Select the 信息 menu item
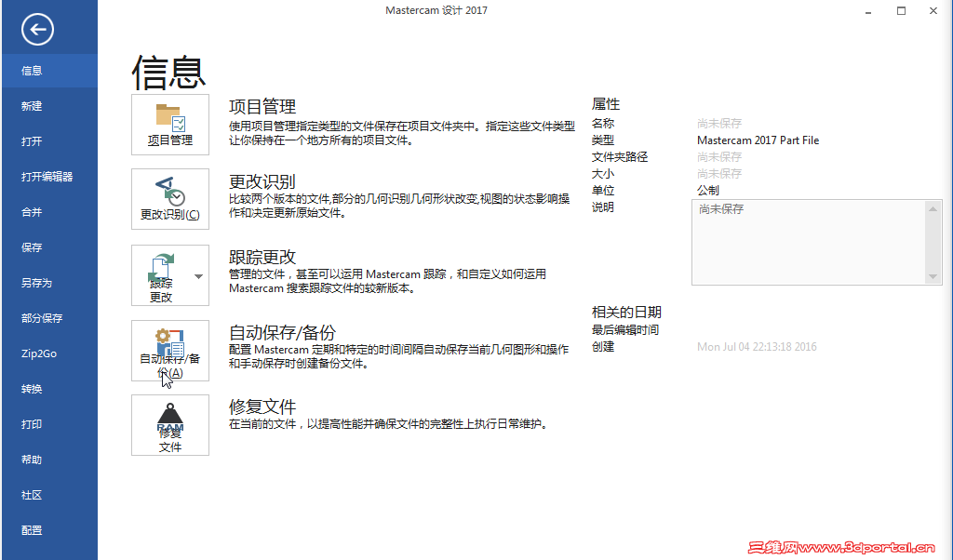Screen dimensions: 953x560 click(x=49, y=71)
